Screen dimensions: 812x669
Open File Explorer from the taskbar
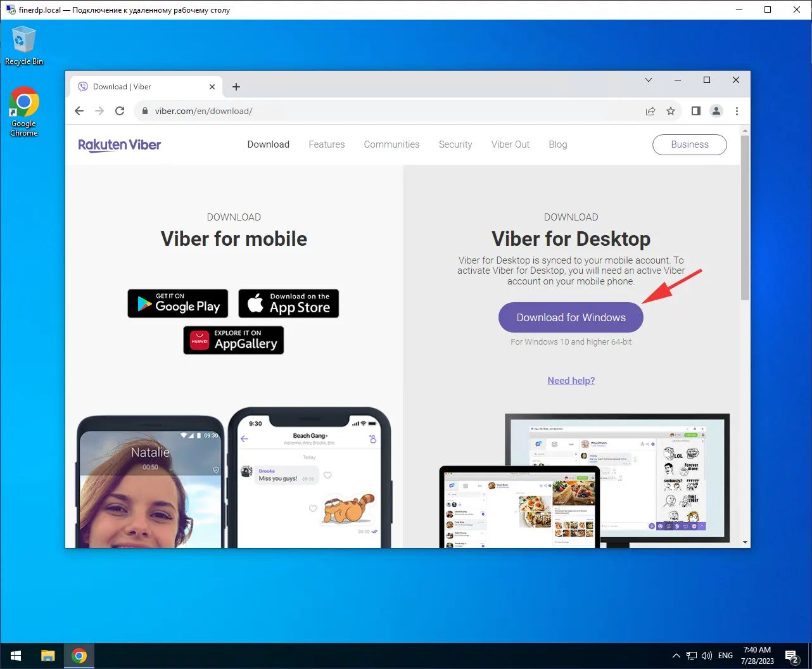(48, 655)
